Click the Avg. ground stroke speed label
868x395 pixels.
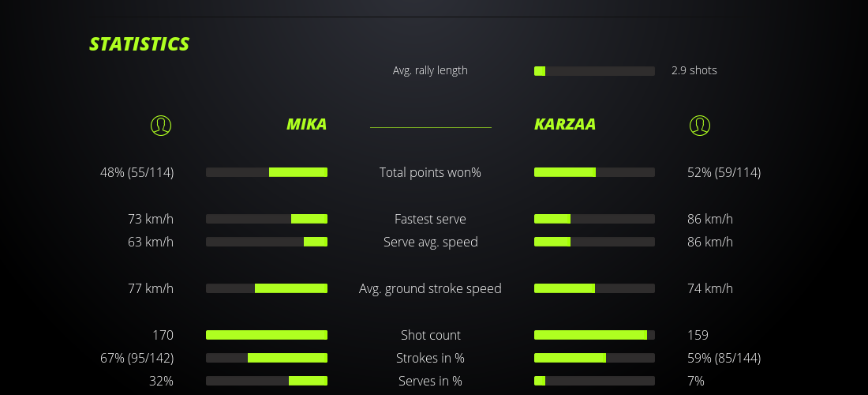[x=430, y=288]
